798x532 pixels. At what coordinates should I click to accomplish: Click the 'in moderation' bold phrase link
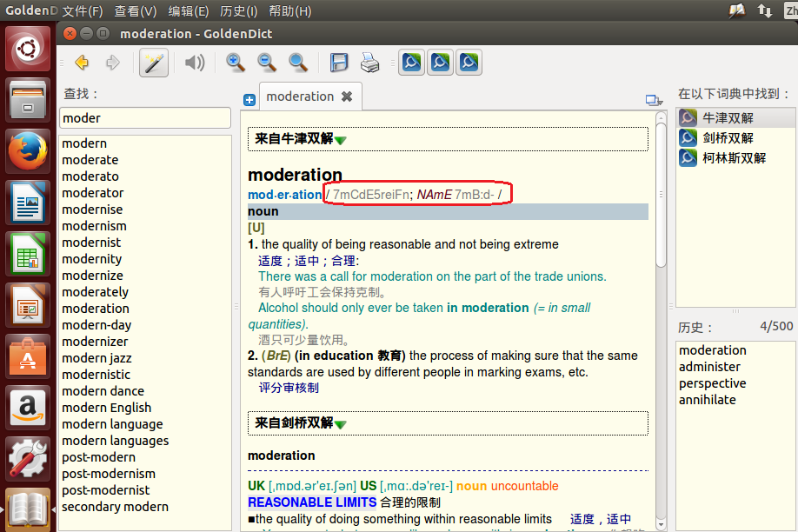(488, 308)
